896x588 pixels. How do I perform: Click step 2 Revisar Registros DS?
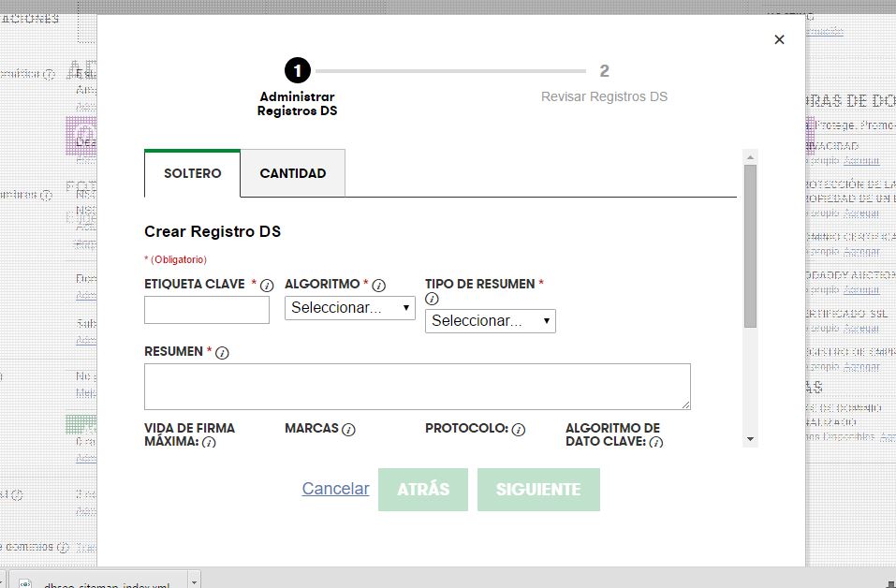(604, 81)
